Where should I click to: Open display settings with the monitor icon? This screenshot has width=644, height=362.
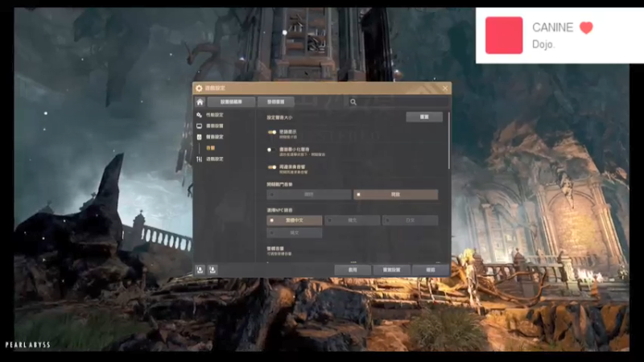click(199, 126)
